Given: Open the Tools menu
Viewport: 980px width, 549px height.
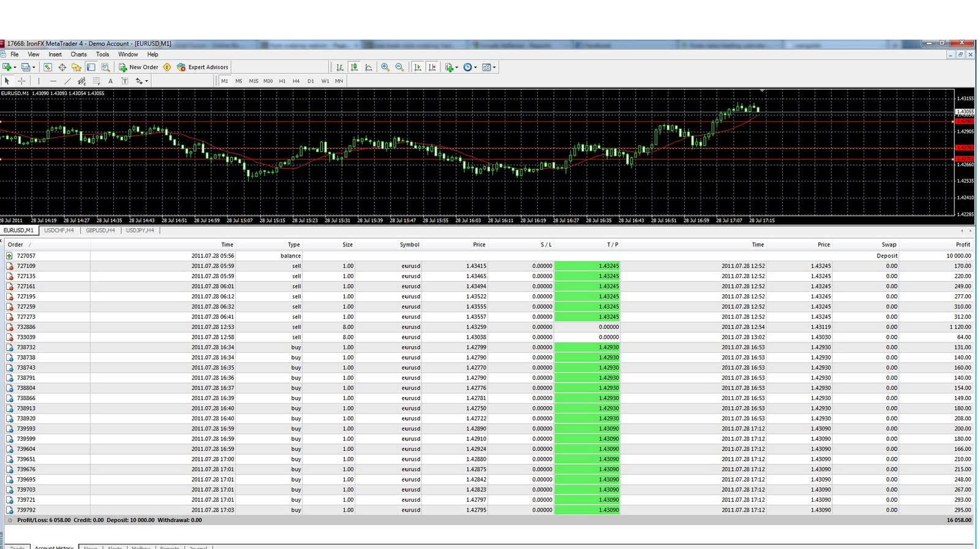Looking at the screenshot, I should coord(102,55).
